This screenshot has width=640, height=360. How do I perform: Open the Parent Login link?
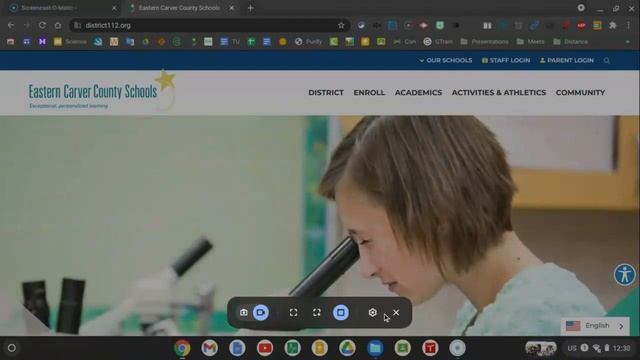click(567, 60)
